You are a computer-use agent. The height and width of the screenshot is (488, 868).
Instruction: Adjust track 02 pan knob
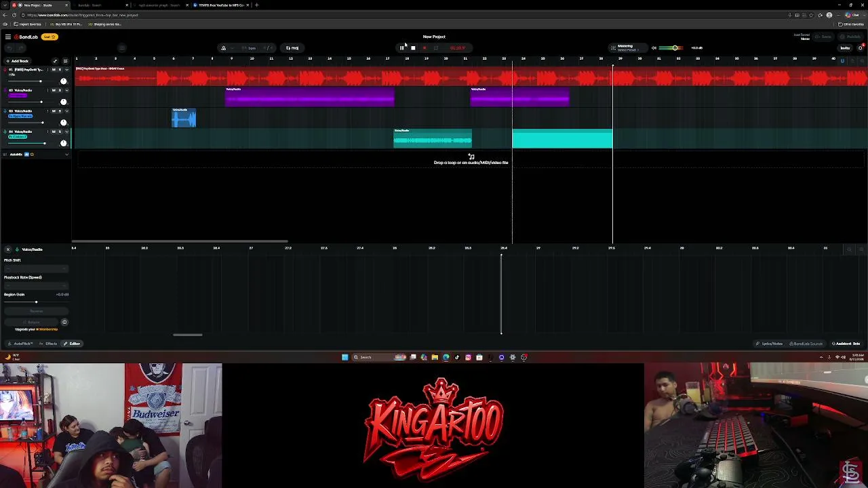pyautogui.click(x=64, y=102)
